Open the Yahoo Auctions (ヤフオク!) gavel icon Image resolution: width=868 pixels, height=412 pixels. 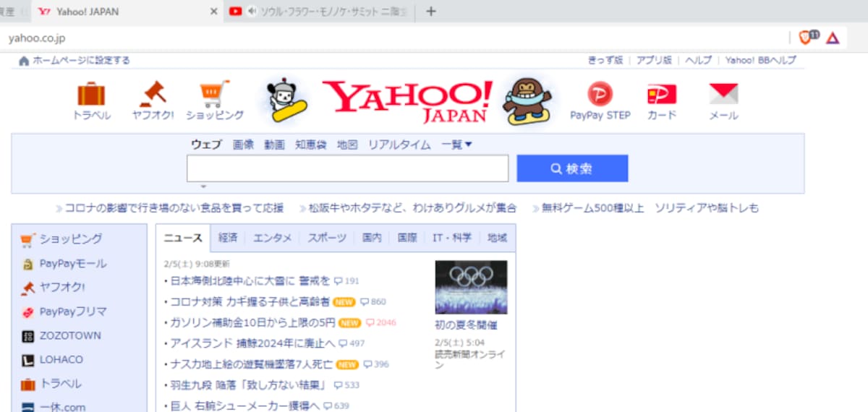coord(153,94)
